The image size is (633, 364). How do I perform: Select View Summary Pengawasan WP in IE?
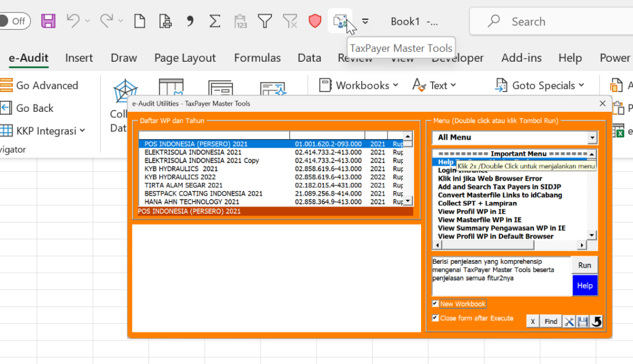click(501, 228)
